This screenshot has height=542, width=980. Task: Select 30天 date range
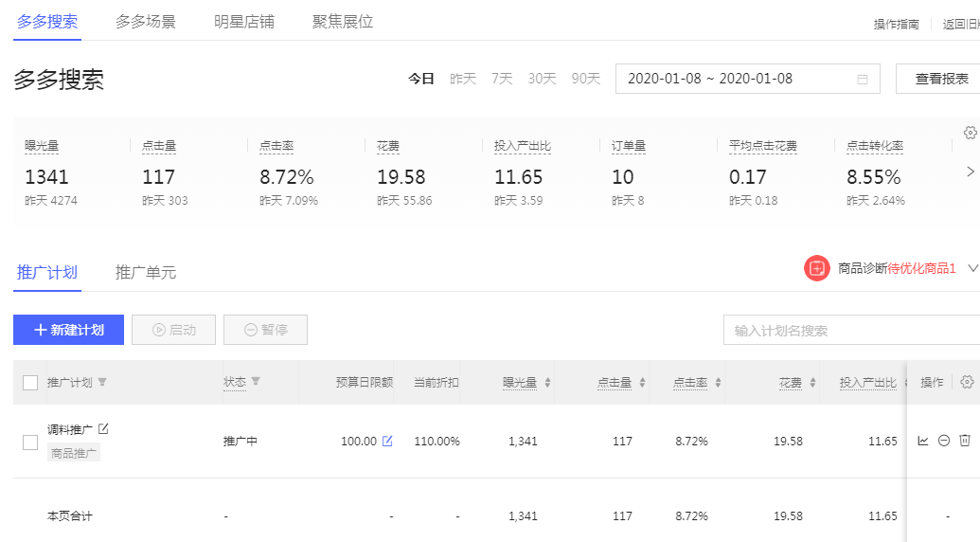point(542,79)
